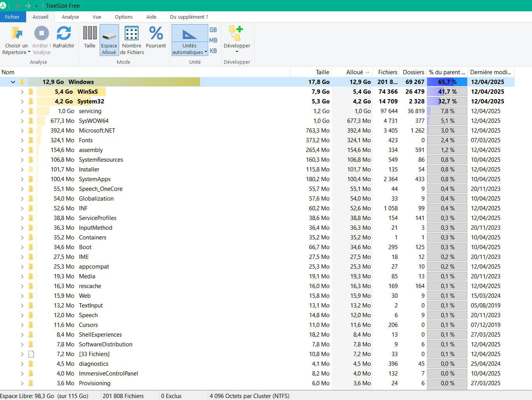Collapse the Windows root folder
Image resolution: width=532 pixels, height=400 pixels.
(13, 82)
